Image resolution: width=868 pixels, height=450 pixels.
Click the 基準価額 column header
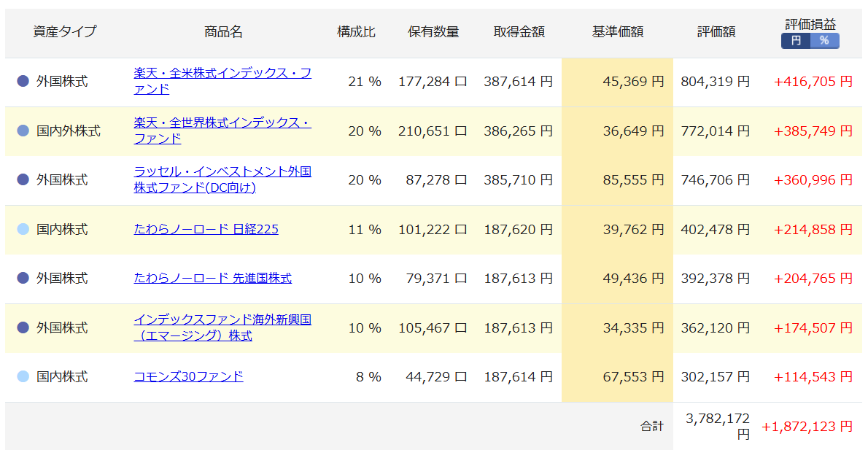tap(617, 31)
